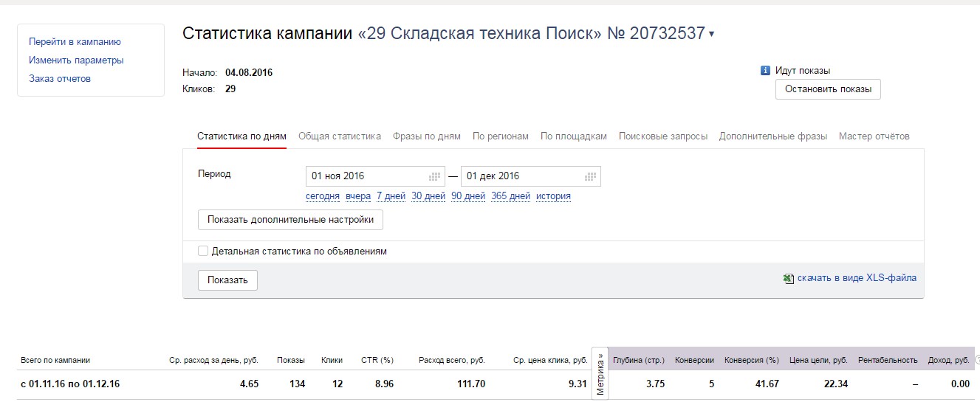
Task: Click the Показать button
Action: 227,280
